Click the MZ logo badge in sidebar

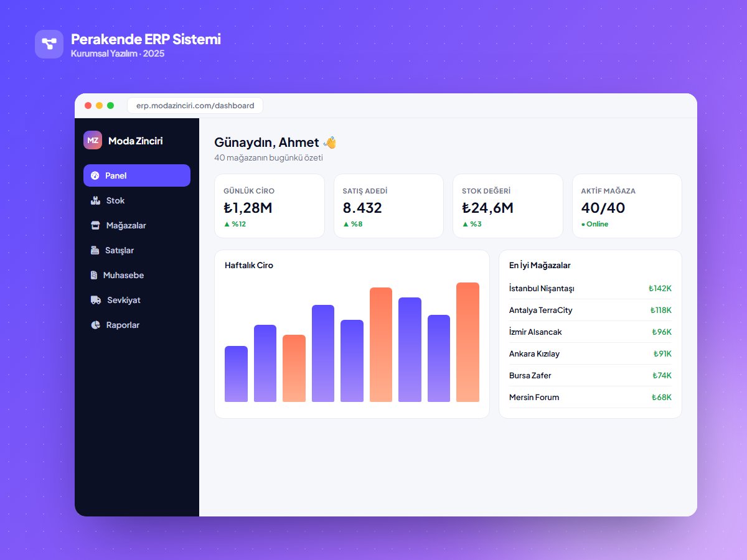pos(93,140)
